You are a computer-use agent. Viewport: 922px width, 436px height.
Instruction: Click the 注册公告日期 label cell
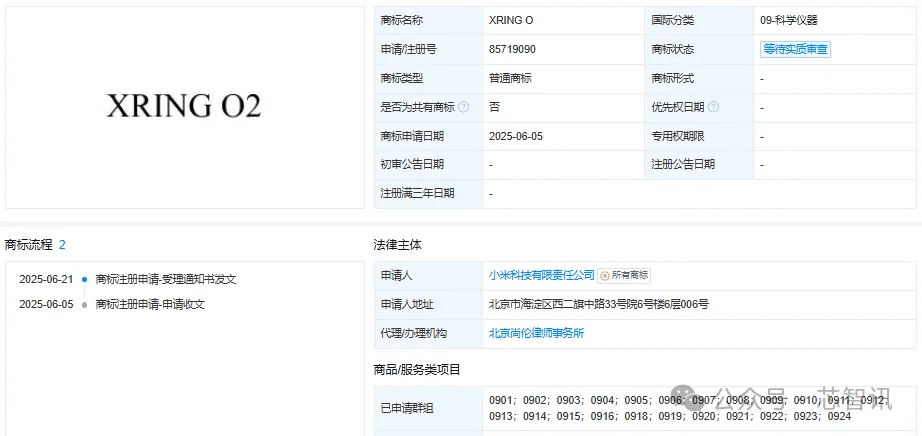[x=699, y=165]
